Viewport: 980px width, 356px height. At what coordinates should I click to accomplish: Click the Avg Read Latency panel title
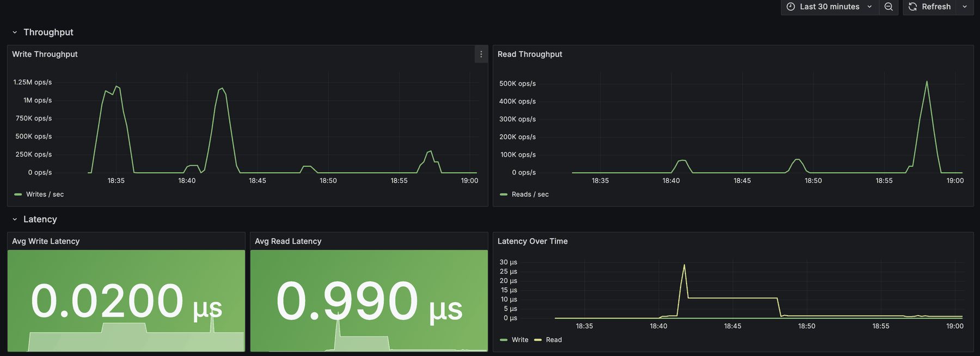pyautogui.click(x=288, y=241)
